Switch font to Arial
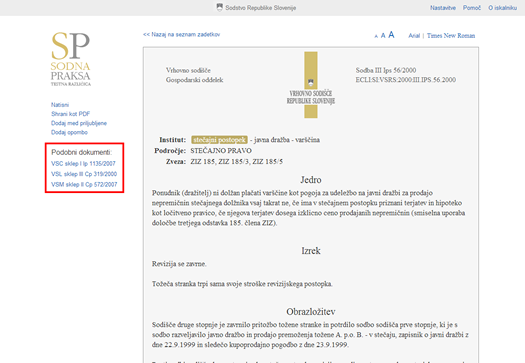The height and width of the screenshot is (363, 525). 414,35
